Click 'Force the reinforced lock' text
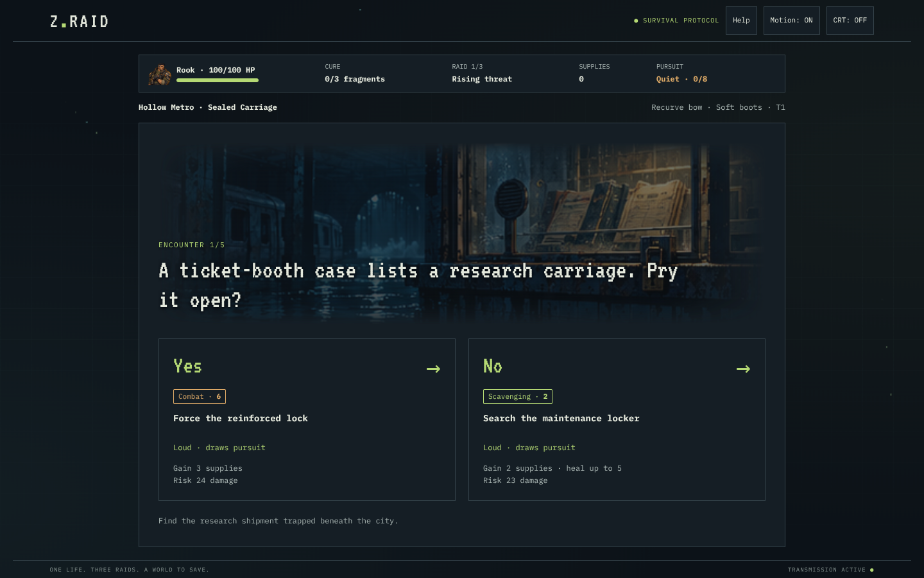This screenshot has width=924, height=578. [x=241, y=418]
